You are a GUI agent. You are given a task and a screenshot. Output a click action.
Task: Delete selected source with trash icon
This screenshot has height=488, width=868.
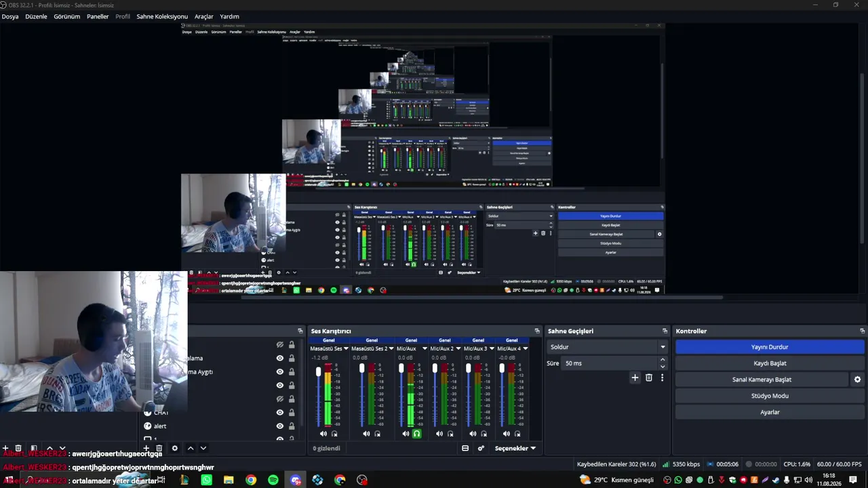(159, 448)
